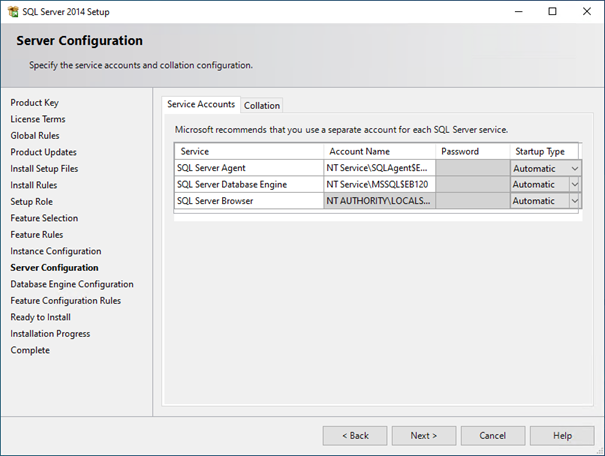Viewport: 605px width, 456px height.
Task: Click Install Rules step in sidebar
Action: pyautogui.click(x=34, y=185)
